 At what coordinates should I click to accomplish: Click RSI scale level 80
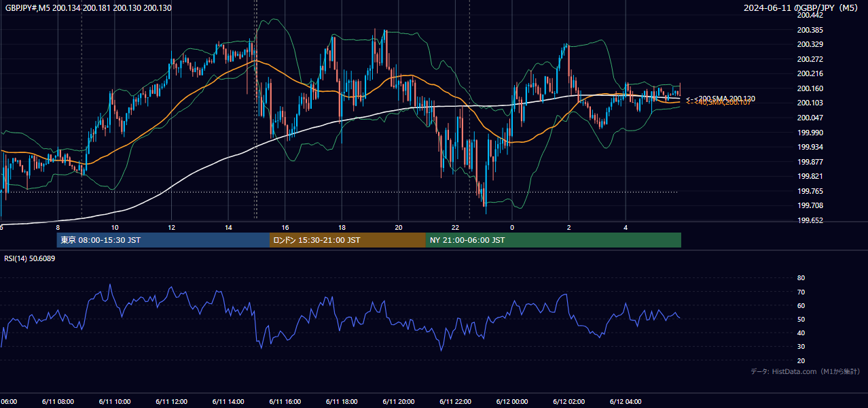point(801,278)
